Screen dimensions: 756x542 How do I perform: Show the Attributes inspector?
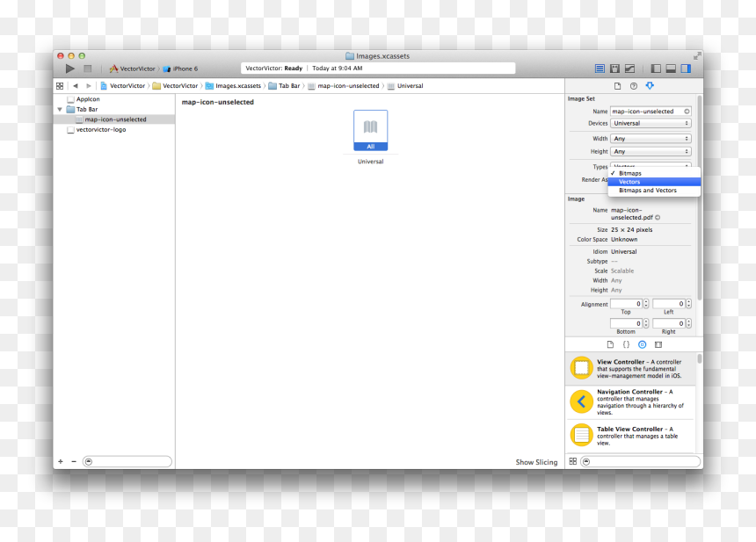[650, 86]
